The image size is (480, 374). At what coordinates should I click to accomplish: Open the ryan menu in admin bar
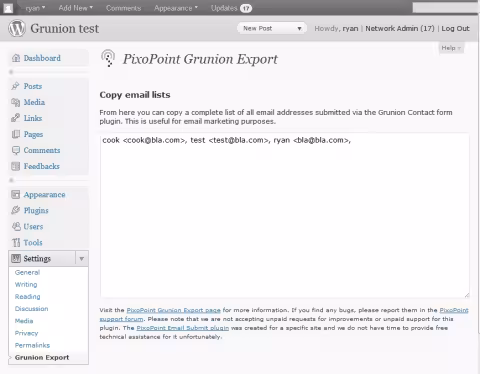click(x=35, y=8)
